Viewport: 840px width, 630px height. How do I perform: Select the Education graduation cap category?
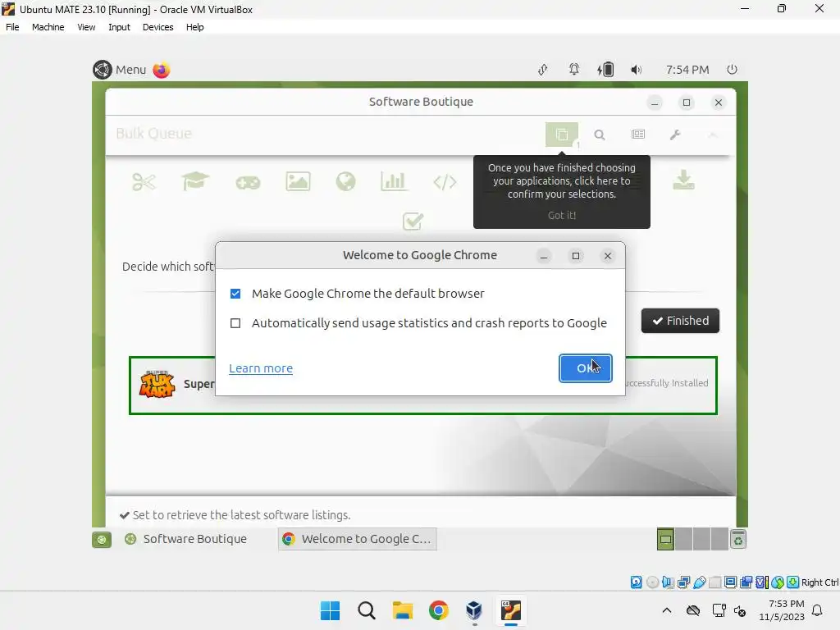(195, 181)
